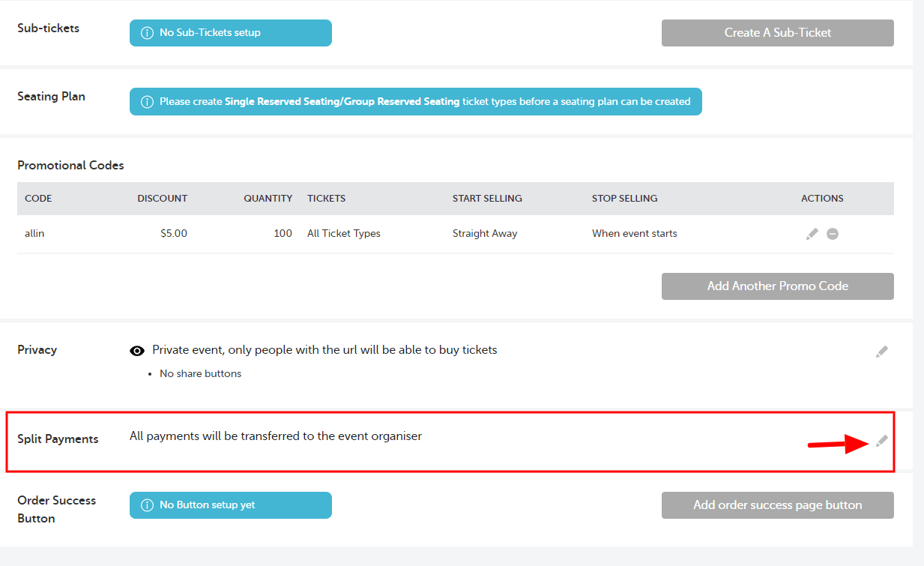Click the STOP SELLING column header

click(623, 199)
